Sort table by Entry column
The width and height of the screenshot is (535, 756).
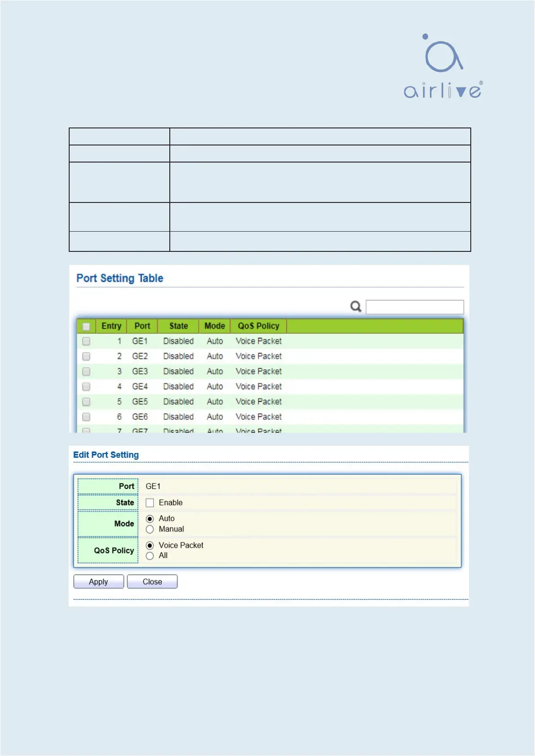pyautogui.click(x=111, y=326)
